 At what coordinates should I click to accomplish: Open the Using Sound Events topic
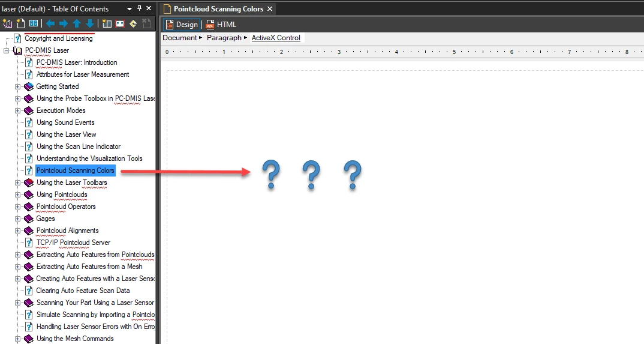coord(65,122)
